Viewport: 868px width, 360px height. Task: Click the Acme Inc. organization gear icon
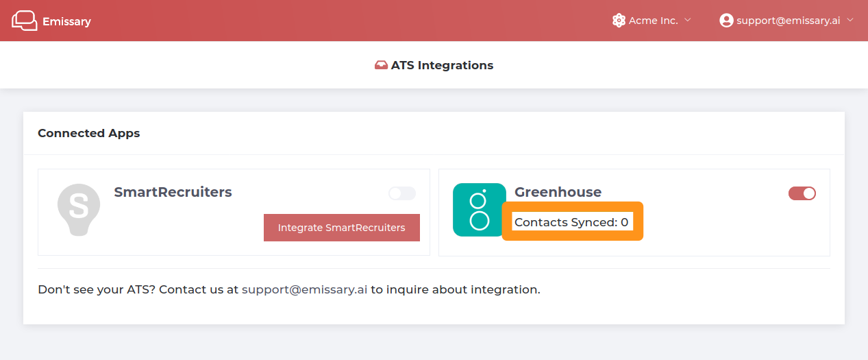(619, 21)
